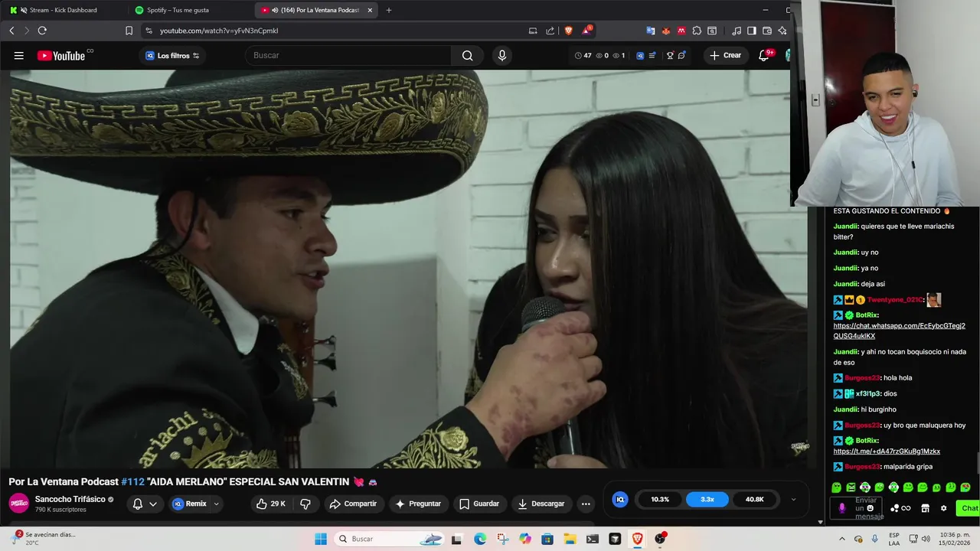This screenshot has height=551, width=980.
Task: Like the video (29 K)
Action: (x=271, y=504)
